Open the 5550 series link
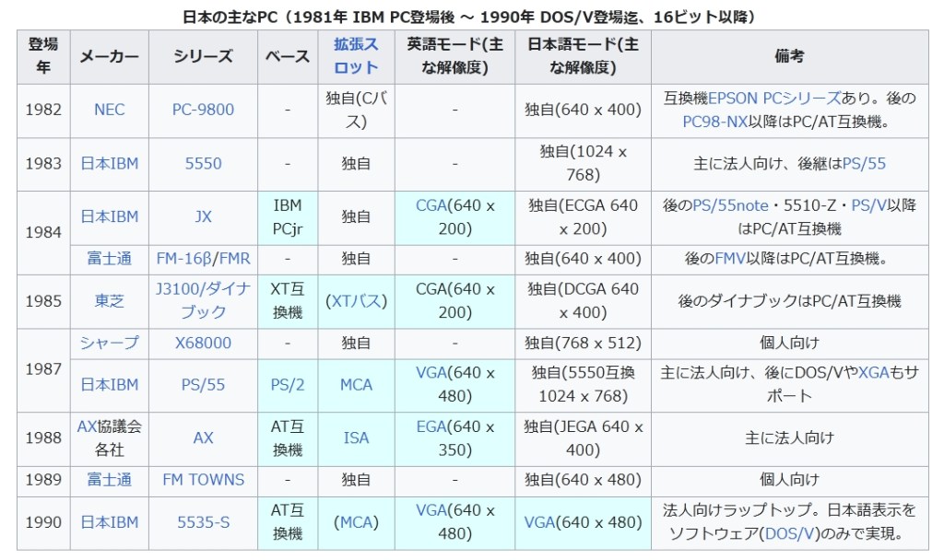The height and width of the screenshot is (560, 944). 203,163
